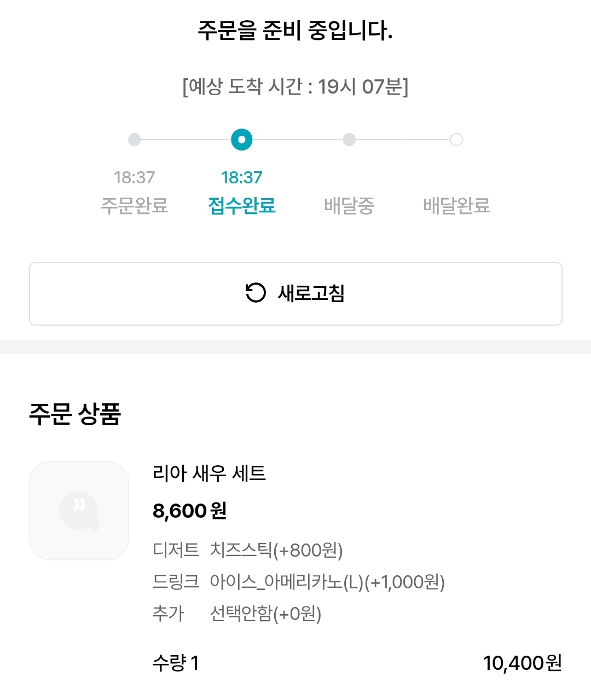The image size is (591, 700).
Task: Click the 예상 도착 시간 19시 07분 text
Action: (296, 86)
